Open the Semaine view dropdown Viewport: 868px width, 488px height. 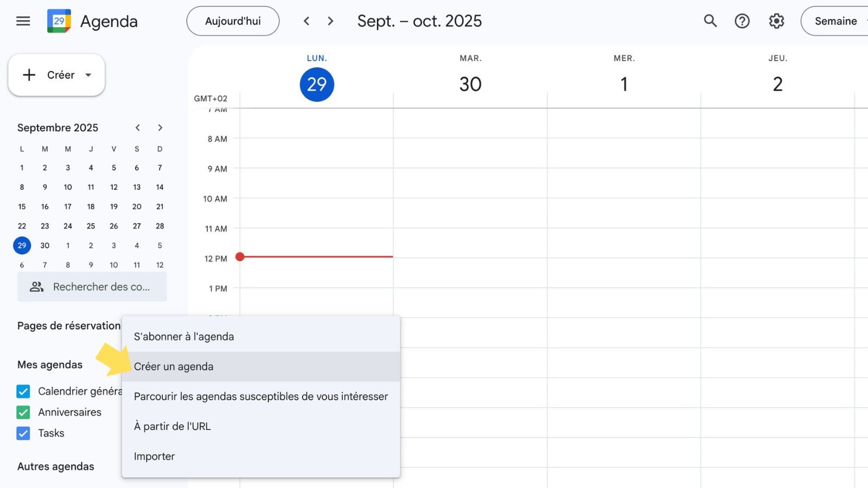point(835,21)
